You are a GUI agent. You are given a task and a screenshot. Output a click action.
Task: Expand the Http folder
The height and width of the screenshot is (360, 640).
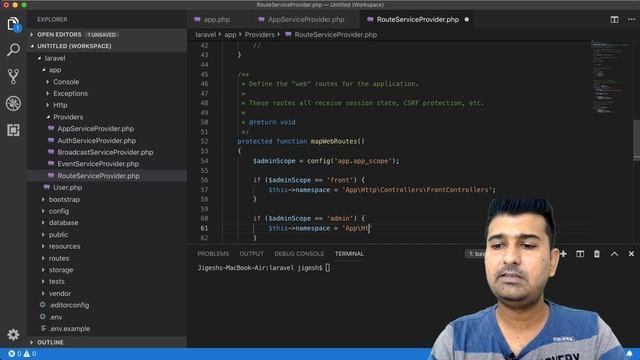(60, 105)
